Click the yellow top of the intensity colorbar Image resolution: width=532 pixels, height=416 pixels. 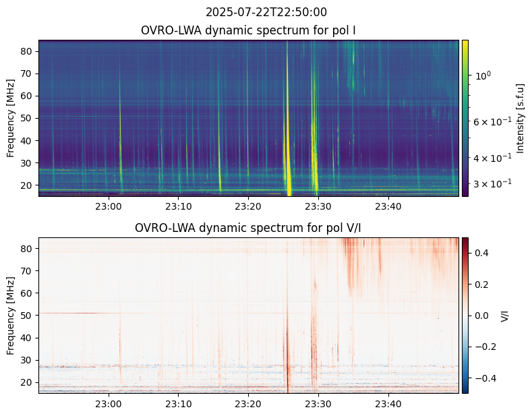465,43
